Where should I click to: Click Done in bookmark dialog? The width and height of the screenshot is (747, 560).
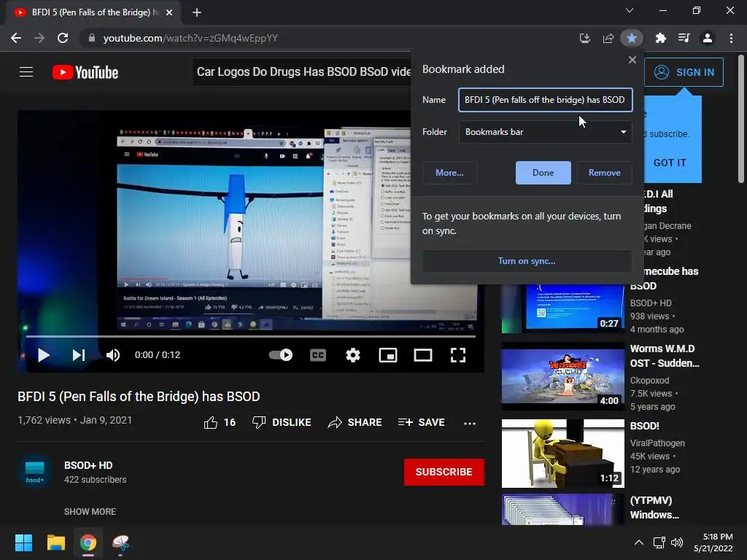(543, 173)
